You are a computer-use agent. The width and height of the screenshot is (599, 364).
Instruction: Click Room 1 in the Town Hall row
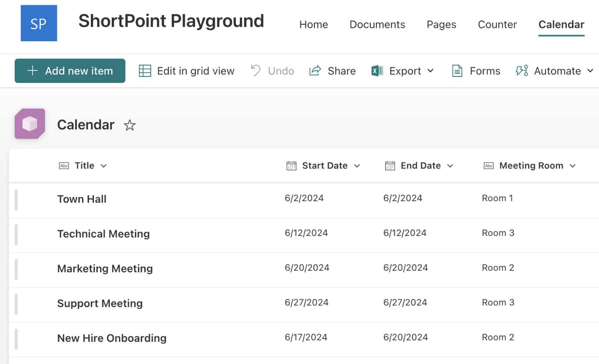tap(497, 198)
